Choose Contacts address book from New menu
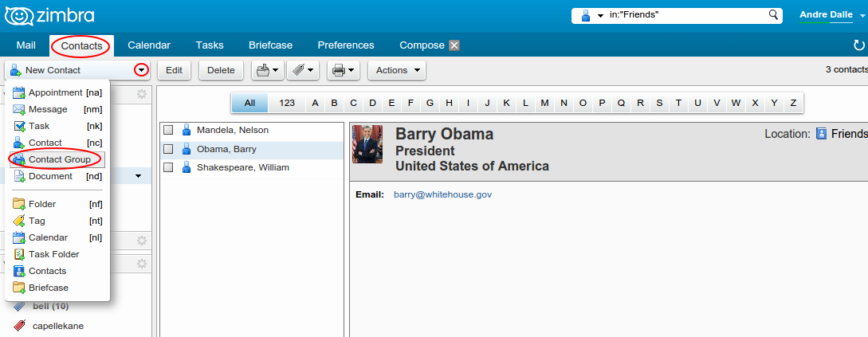Screen dimensions: 868x337 coord(57,271)
